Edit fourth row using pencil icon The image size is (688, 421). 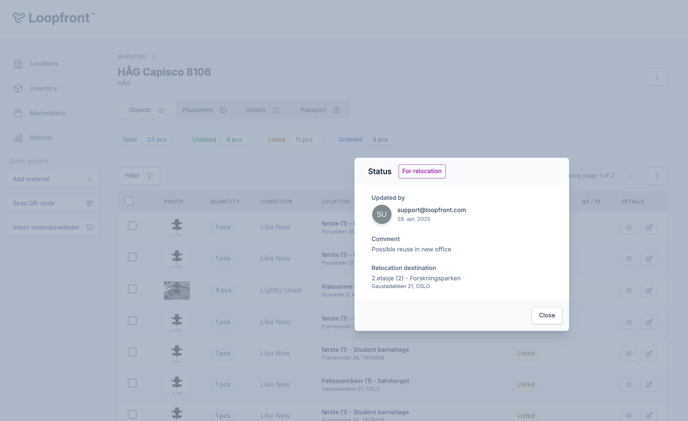(649, 322)
